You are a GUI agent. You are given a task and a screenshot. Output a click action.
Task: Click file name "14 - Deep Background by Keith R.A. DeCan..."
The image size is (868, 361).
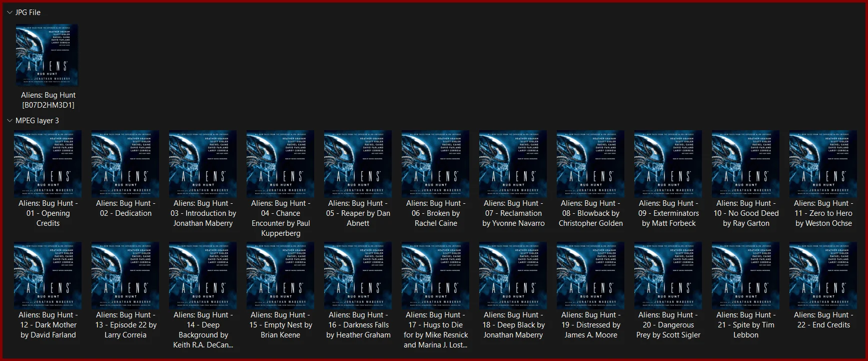203,330
